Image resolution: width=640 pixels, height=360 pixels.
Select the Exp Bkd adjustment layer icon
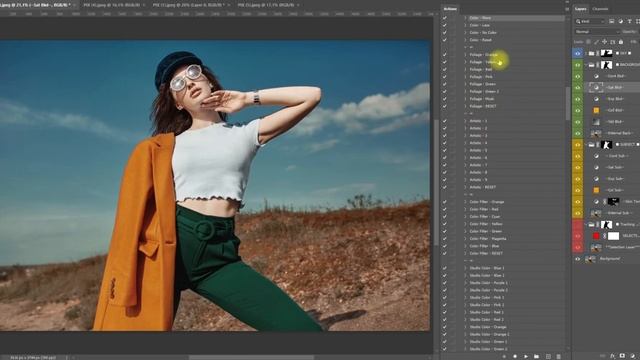[x=596, y=99]
